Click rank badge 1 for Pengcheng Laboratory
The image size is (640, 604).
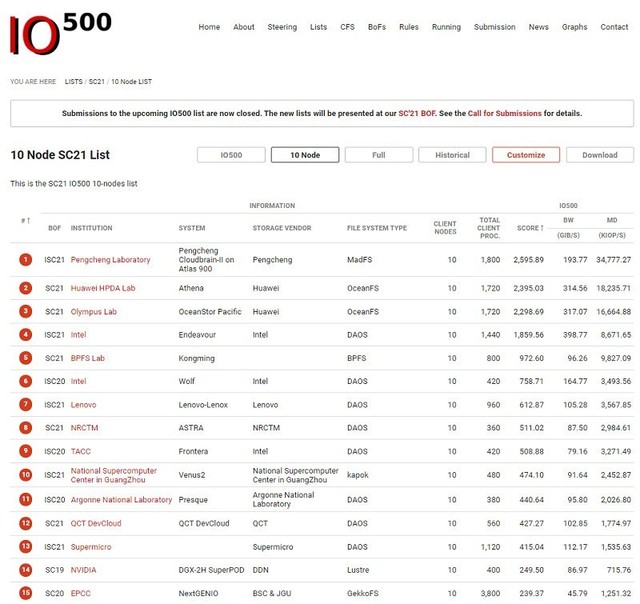26,260
